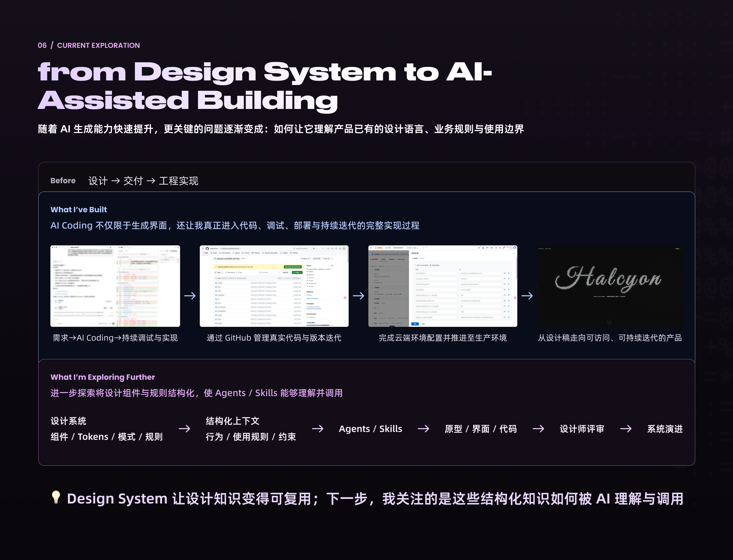This screenshot has width=733, height=560.
Task: Click the 'What I've Built' heading
Action: [79, 210]
